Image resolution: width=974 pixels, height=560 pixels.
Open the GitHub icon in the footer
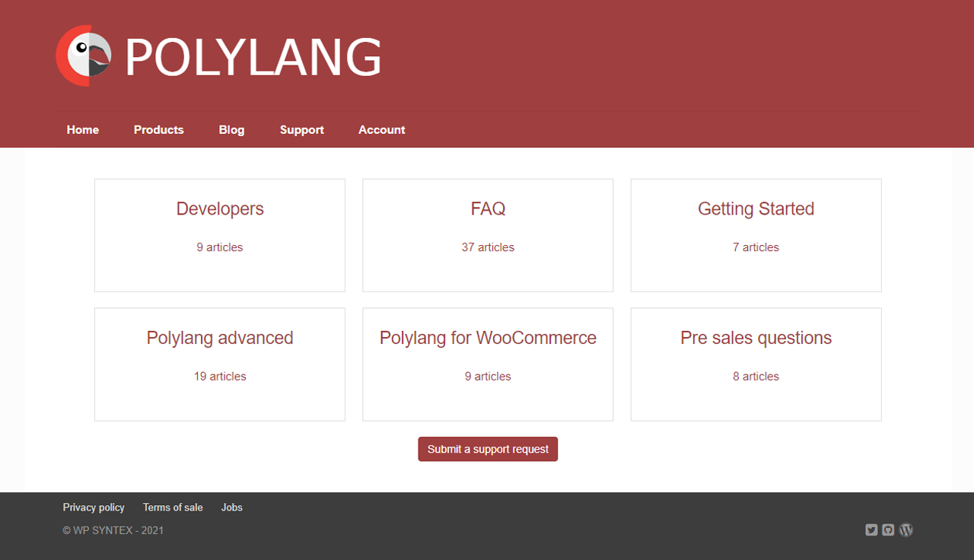[x=888, y=530]
